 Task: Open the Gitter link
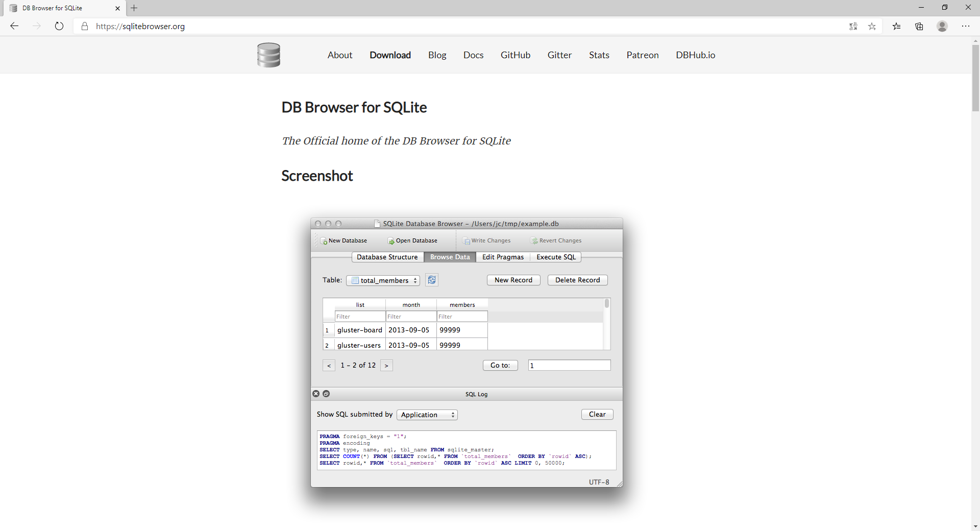point(559,55)
